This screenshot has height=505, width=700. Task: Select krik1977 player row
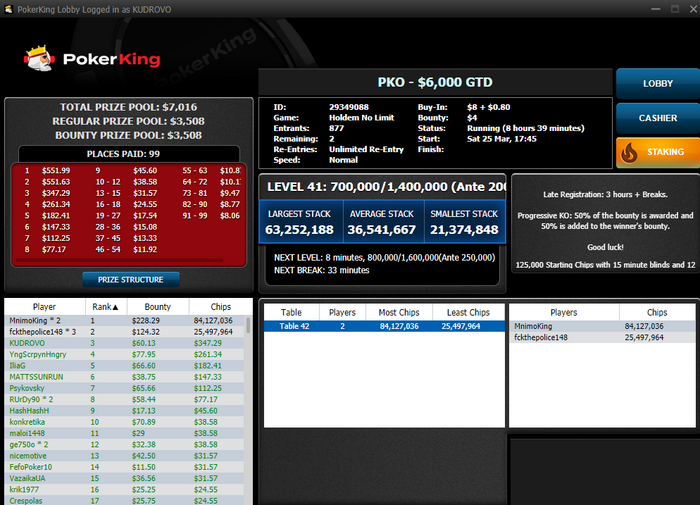124,490
